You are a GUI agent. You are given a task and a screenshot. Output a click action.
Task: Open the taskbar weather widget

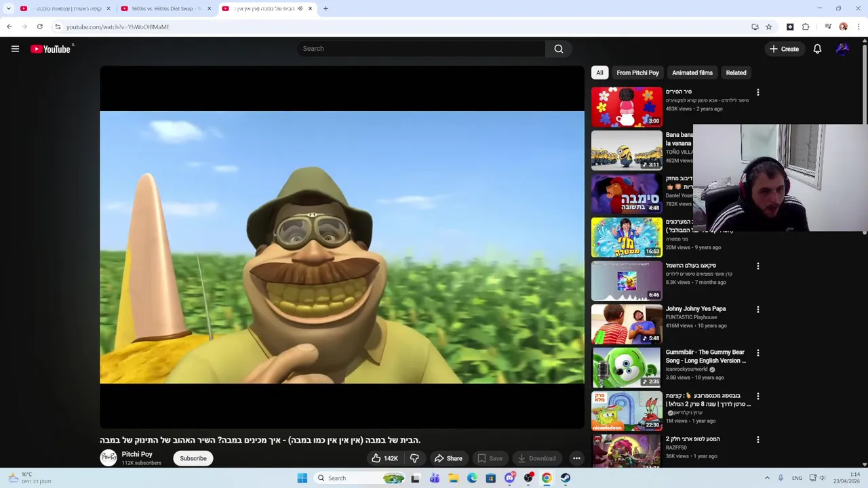(28, 478)
